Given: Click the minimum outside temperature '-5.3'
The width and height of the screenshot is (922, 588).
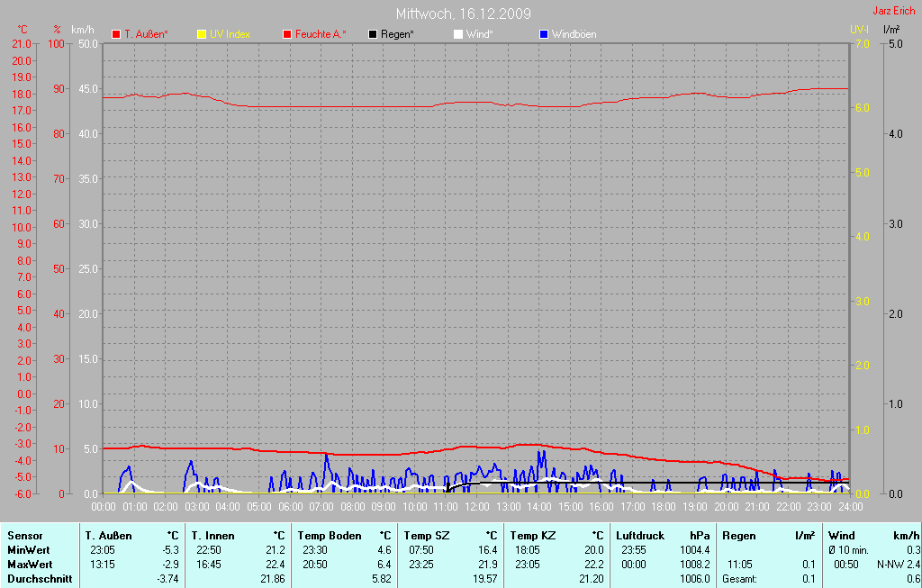Looking at the screenshot, I should [171, 550].
